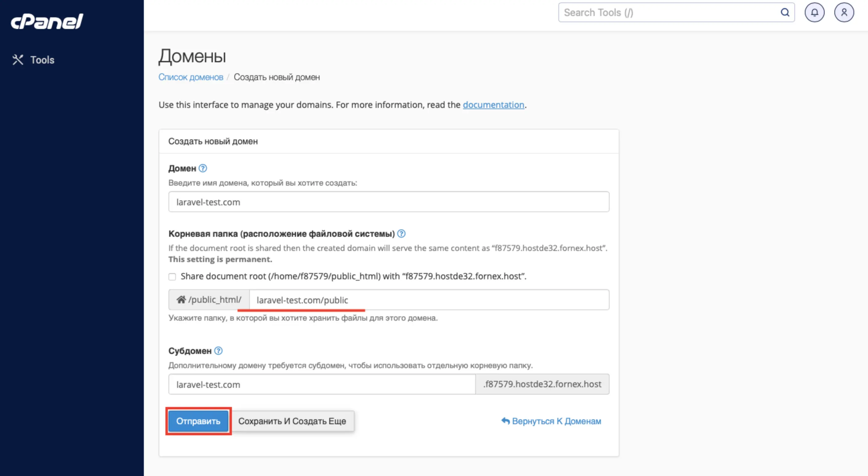Image resolution: width=868 pixels, height=476 pixels.
Task: Click Вернуться К Доменам link
Action: click(551, 421)
